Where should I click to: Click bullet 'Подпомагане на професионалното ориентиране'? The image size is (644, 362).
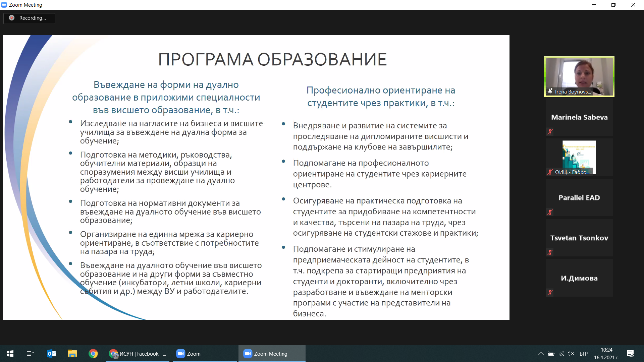click(380, 174)
